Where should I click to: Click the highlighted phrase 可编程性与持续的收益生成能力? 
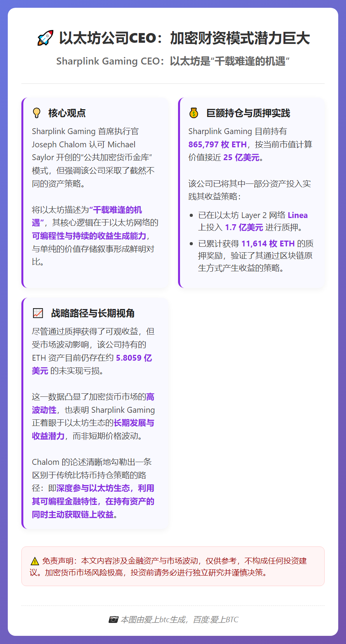89,236
